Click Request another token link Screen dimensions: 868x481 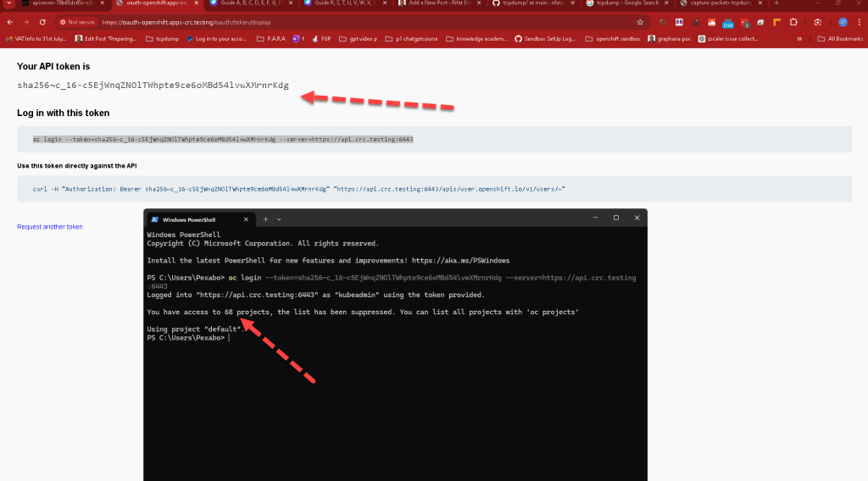[50, 227]
